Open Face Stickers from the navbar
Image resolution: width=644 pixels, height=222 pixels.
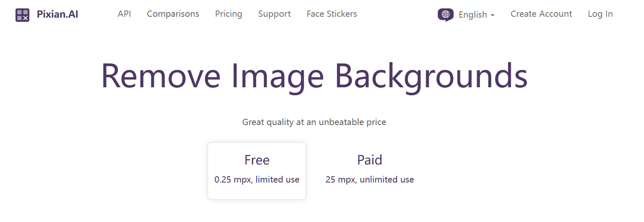(x=332, y=14)
